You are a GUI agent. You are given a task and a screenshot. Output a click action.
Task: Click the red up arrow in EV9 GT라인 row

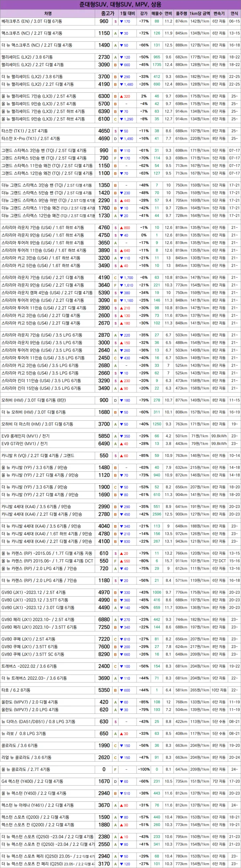click(x=122, y=444)
